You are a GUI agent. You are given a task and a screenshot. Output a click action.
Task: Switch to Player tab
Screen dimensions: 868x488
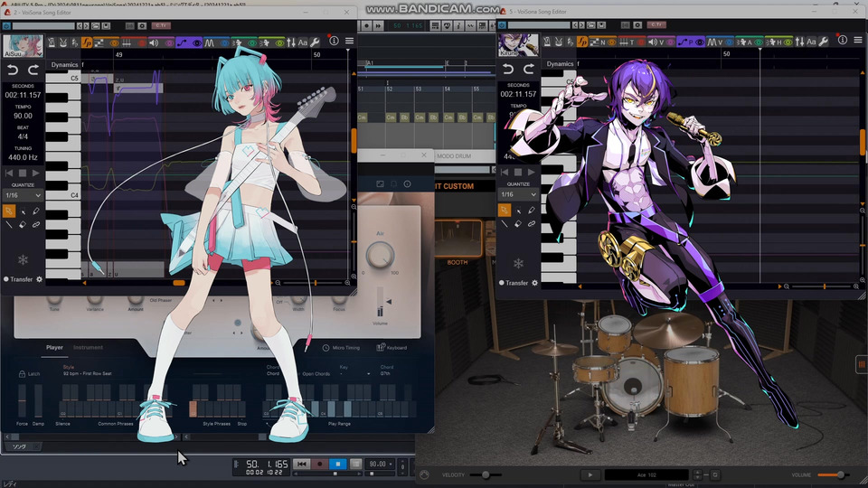(x=54, y=347)
